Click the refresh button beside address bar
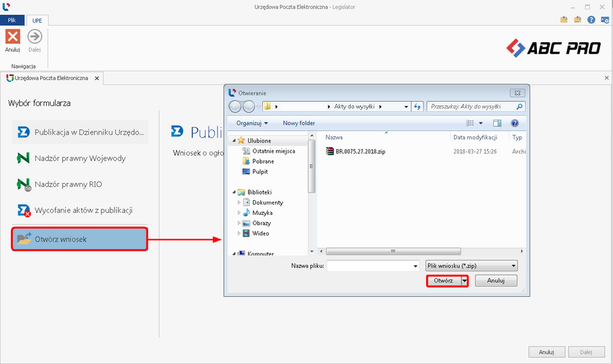This screenshot has height=364, width=613. [418, 107]
